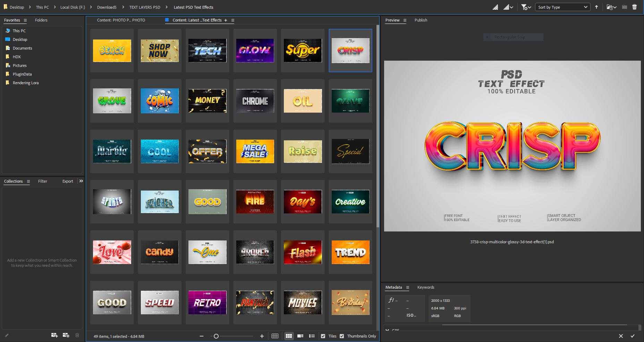Lock the thumbnail grid view icon
Image resolution: width=644 pixels, height=342 pixels.
tap(275, 336)
